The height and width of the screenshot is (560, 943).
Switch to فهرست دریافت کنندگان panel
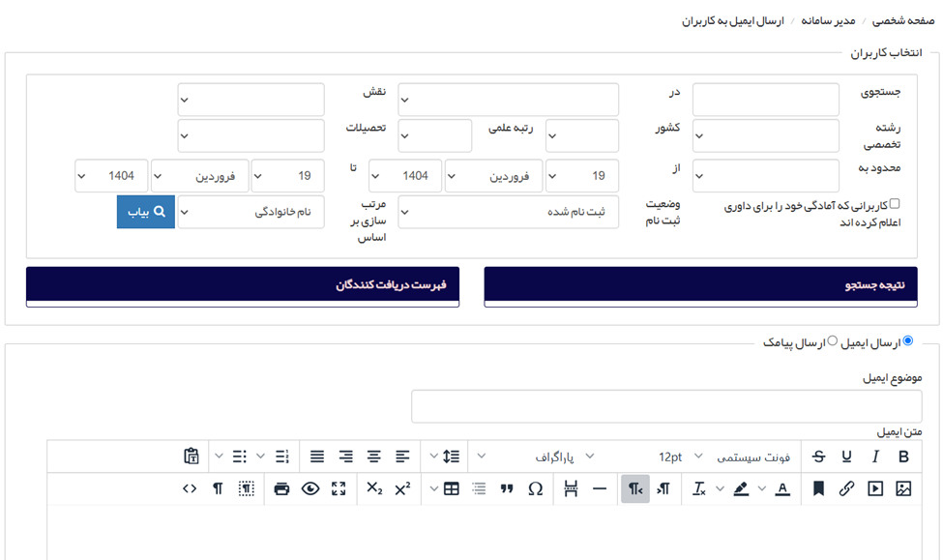243,285
